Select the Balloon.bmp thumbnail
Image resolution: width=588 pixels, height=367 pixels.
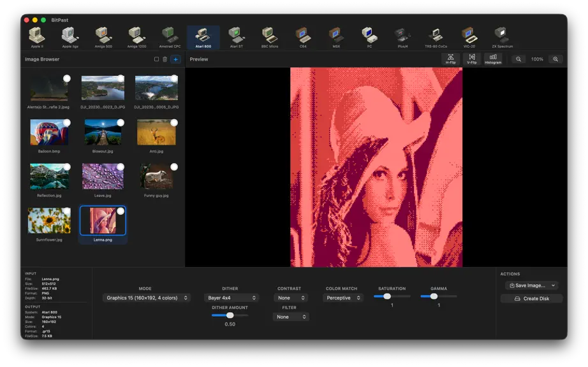click(x=49, y=132)
